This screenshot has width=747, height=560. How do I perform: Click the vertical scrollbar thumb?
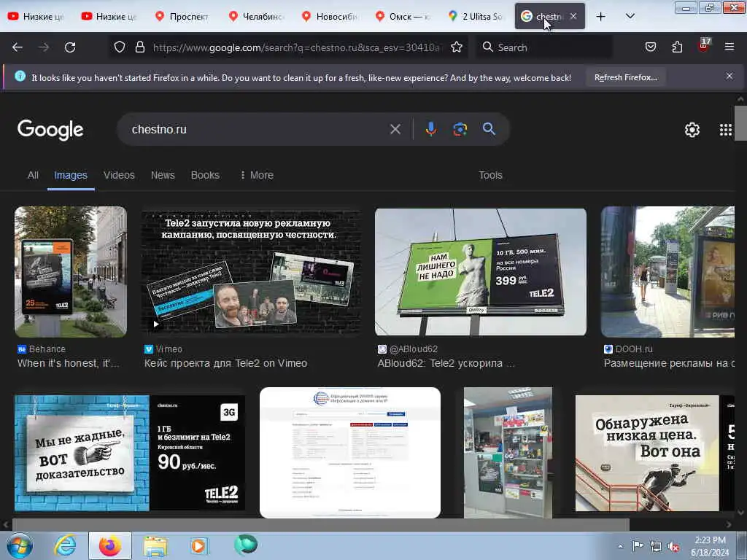[x=740, y=122]
